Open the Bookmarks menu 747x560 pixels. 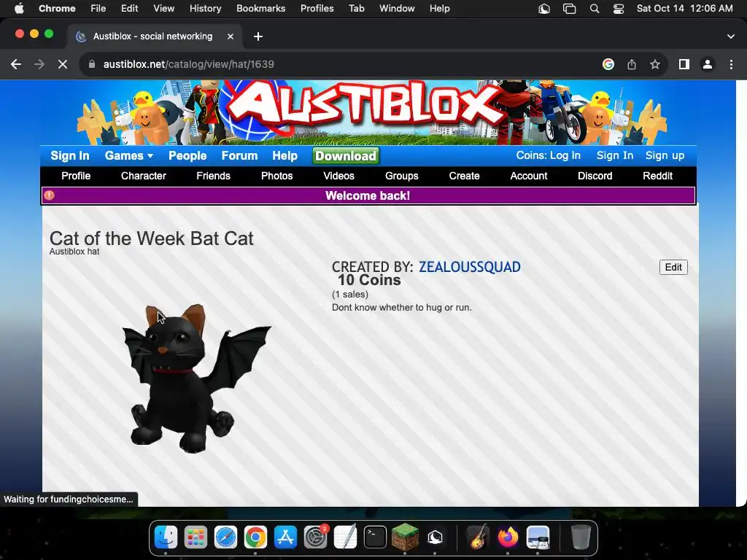260,8
